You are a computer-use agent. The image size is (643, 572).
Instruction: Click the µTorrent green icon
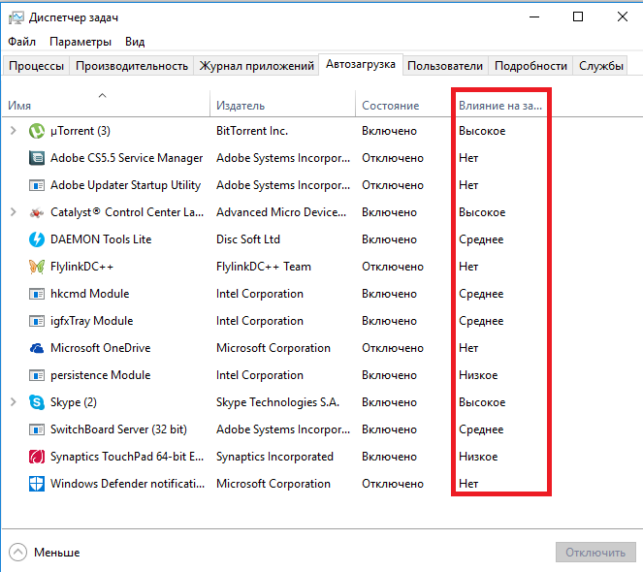pyautogui.click(x=36, y=131)
